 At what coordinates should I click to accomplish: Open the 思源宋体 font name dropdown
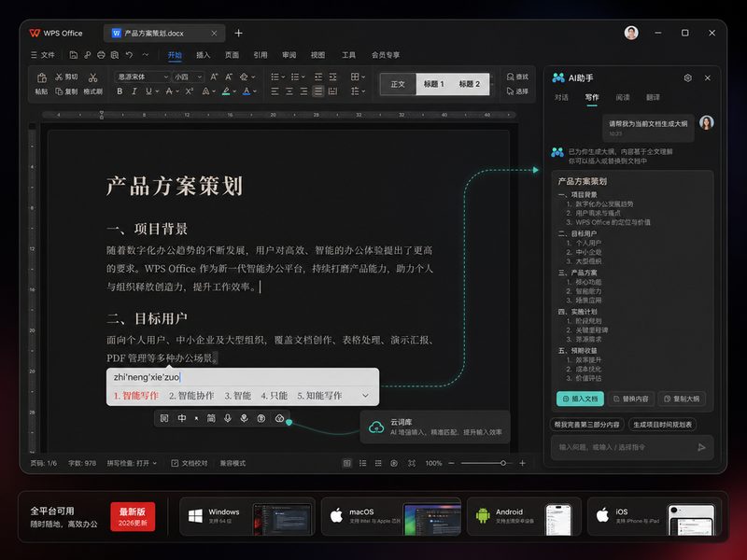[x=143, y=77]
